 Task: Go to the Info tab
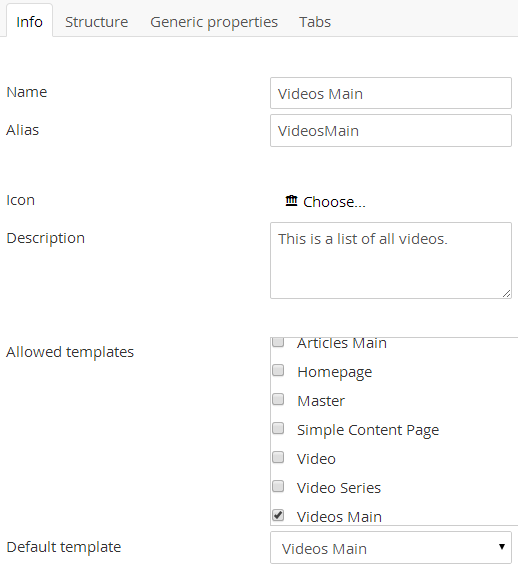point(29,22)
